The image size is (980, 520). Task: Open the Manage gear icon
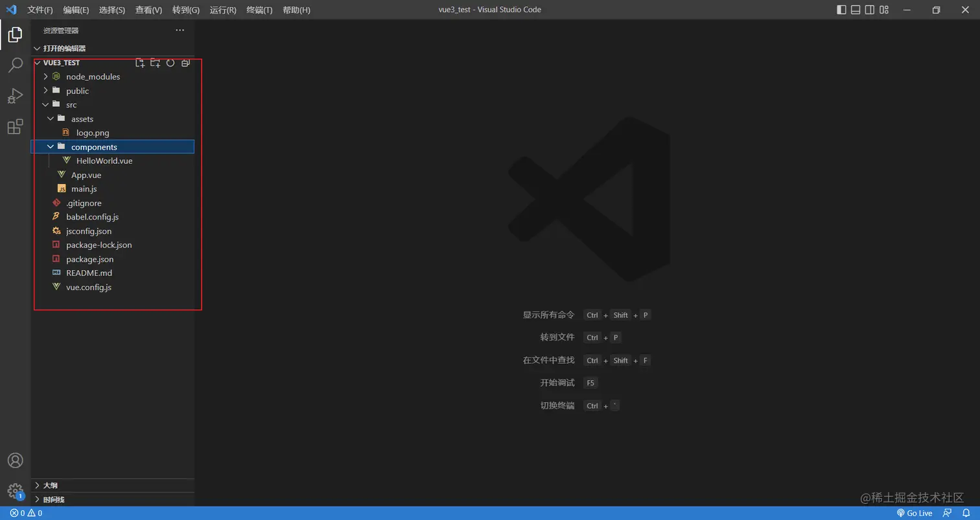[x=15, y=492]
